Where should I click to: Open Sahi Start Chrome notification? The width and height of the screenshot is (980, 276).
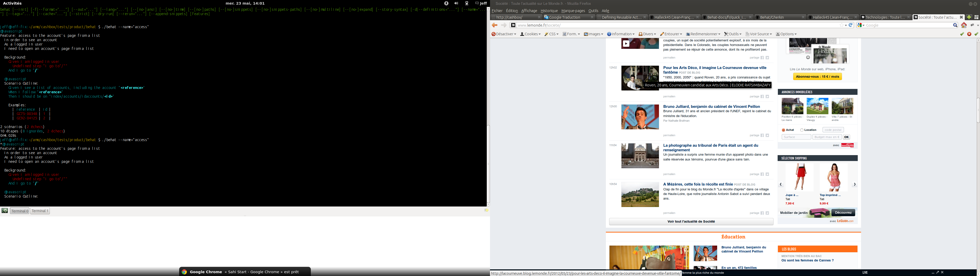(x=245, y=272)
